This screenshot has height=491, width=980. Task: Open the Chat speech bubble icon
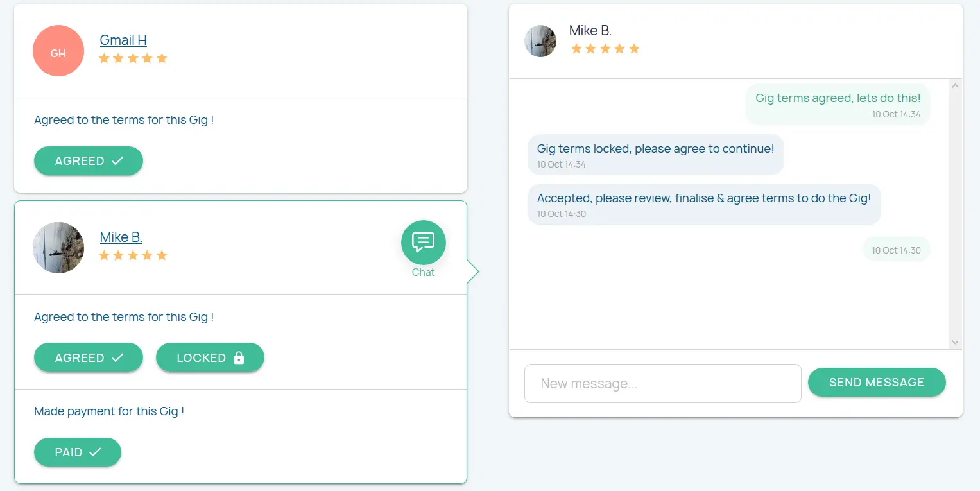[x=423, y=243]
